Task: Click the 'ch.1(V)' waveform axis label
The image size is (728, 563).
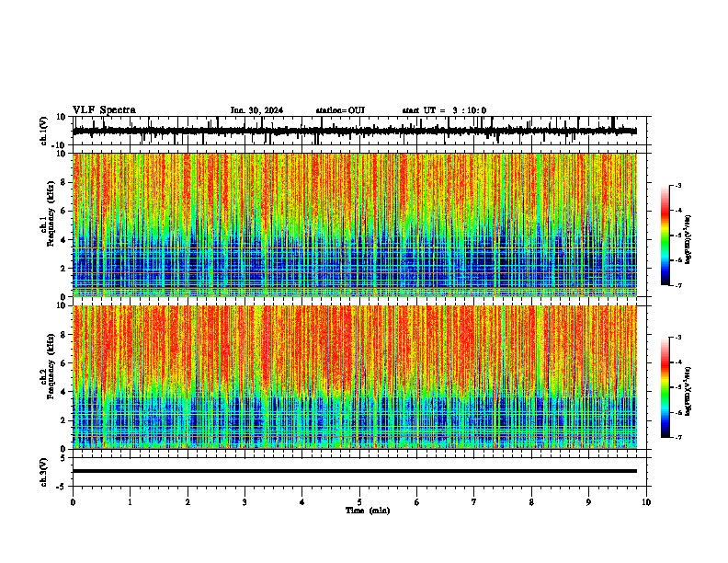Action: [x=43, y=131]
